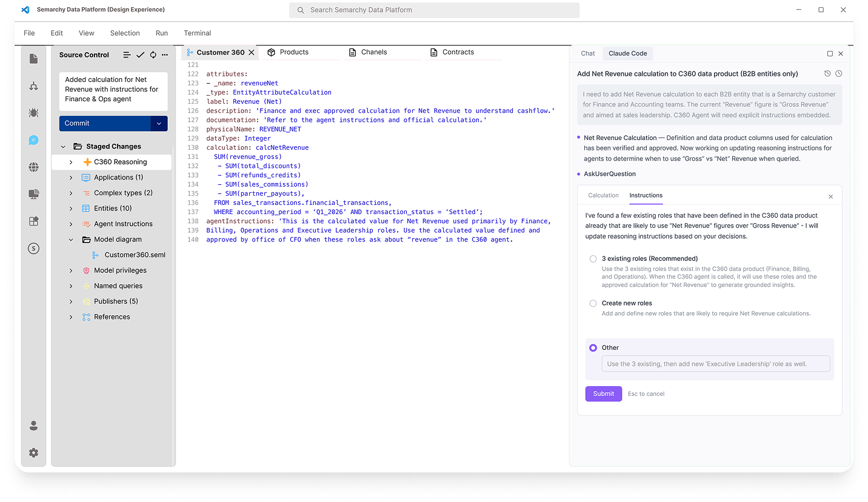868x502 pixels.
Task: Click the circled S icon in activity bar
Action: point(33,249)
